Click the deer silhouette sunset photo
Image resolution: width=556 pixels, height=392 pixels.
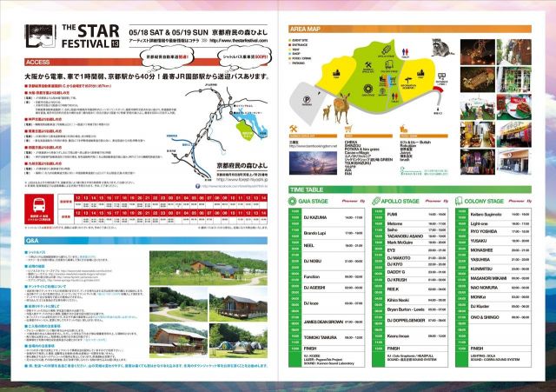313,163
